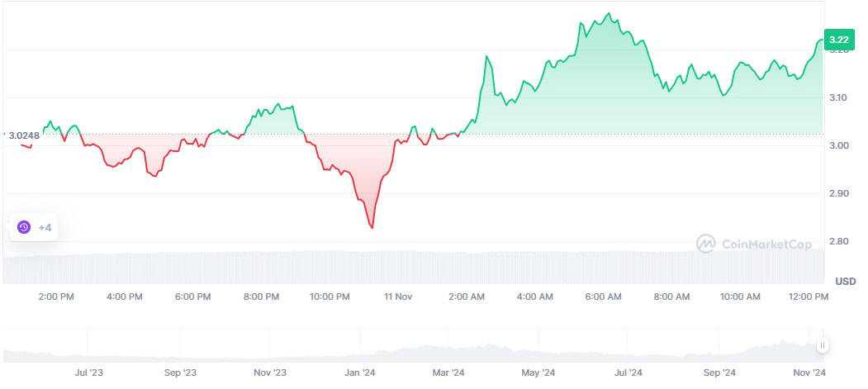Select the 2:00 PM time axis label
Screen dimensions: 868x389
57,296
